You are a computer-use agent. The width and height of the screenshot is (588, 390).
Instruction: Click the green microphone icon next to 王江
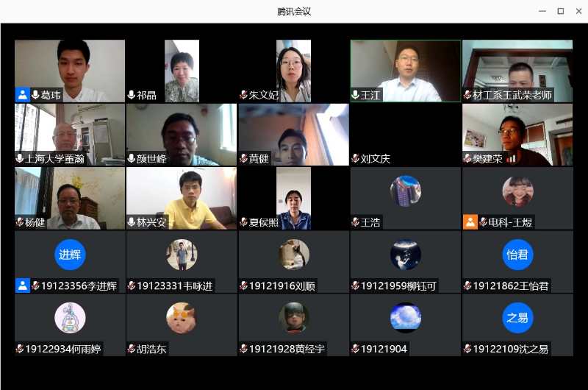coord(355,95)
